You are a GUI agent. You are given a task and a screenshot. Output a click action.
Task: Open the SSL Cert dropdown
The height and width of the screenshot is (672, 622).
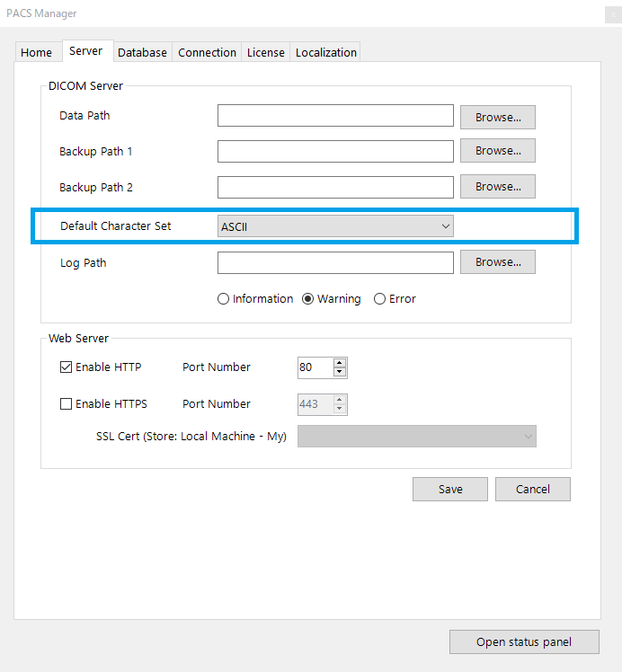coord(417,437)
